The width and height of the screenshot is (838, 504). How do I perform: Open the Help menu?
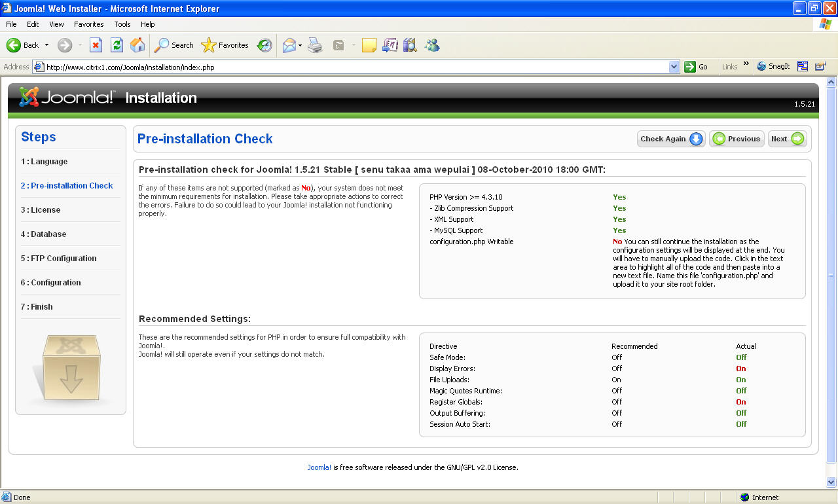coord(148,24)
